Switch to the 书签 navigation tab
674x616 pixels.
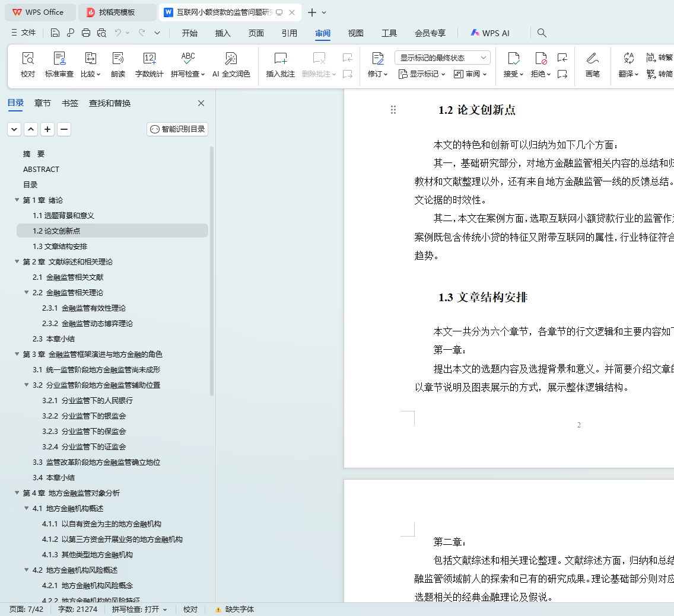coord(70,103)
